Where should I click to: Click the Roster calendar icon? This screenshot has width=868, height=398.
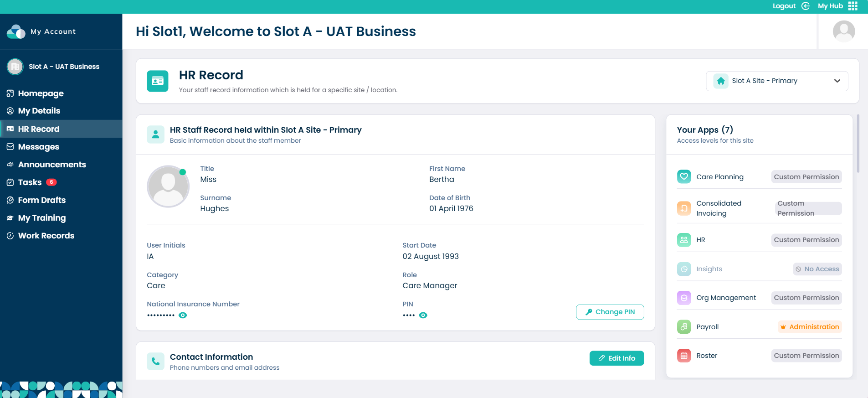point(684,356)
